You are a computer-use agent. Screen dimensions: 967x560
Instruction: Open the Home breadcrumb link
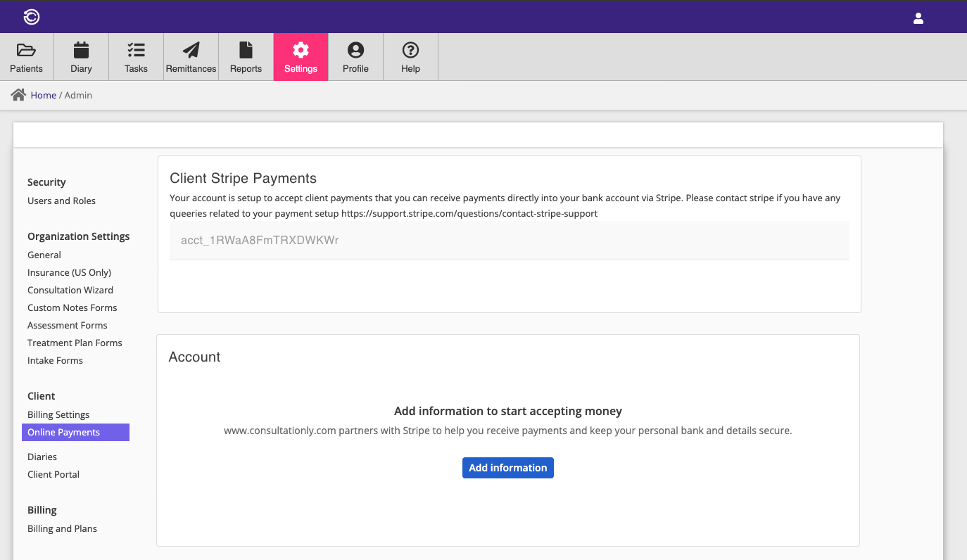(x=43, y=95)
